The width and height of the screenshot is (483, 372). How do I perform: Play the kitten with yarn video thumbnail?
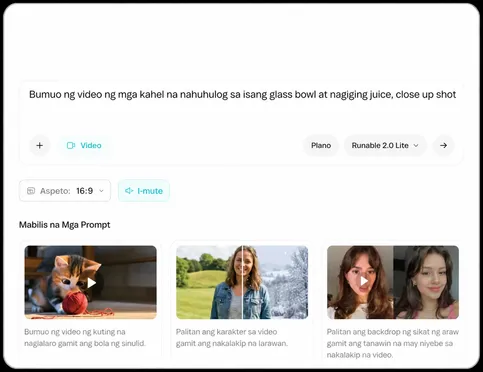click(x=91, y=282)
